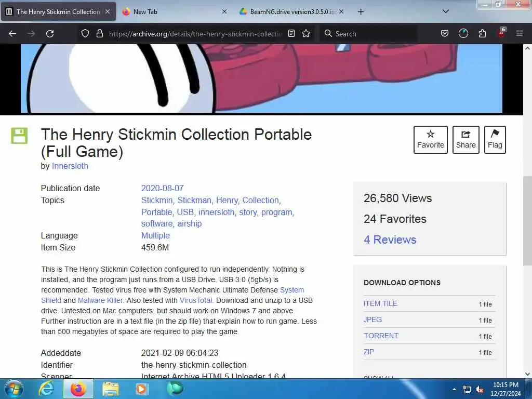Image resolution: width=532 pixels, height=399 pixels.
Task: Flag this item
Action: tap(495, 140)
